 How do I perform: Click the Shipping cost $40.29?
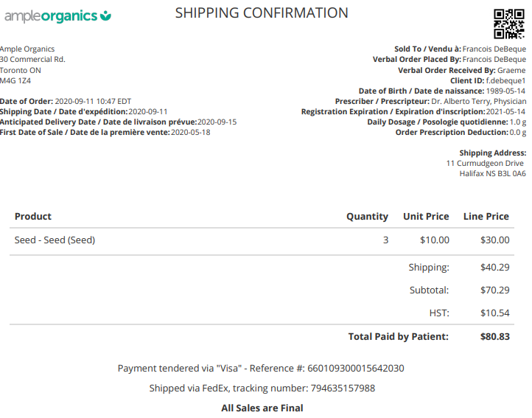494,268
